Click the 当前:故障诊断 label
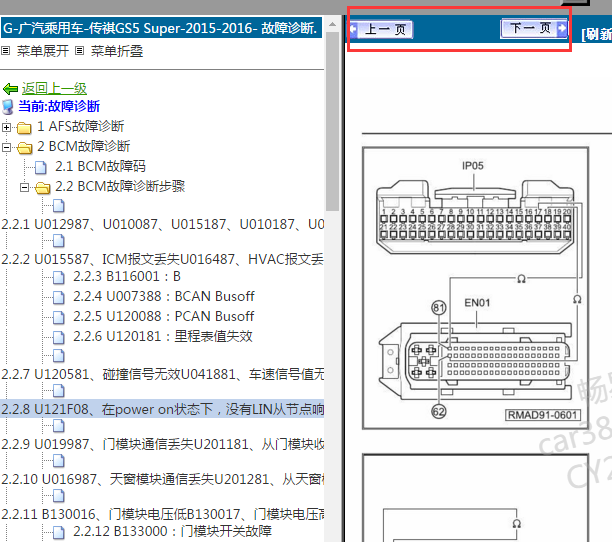Image resolution: width=612 pixels, height=542 pixels. [59, 106]
